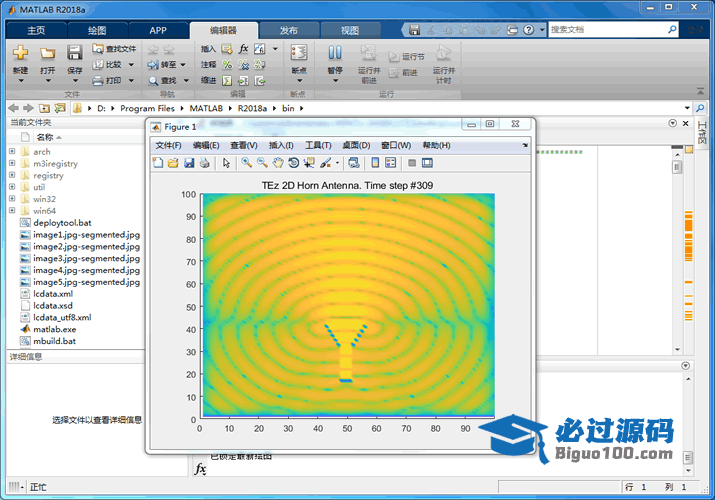Viewport: 715px width, 500px height.
Task: Select the edit plot arrow tool in Figure 1
Action: point(227,163)
